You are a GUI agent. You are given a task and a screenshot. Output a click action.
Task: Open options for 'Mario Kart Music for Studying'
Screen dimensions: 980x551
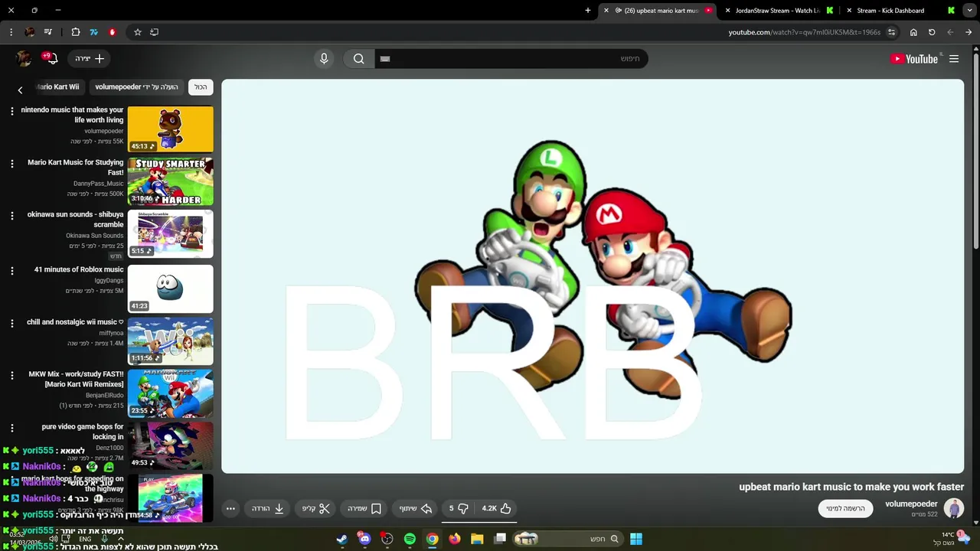(x=11, y=164)
